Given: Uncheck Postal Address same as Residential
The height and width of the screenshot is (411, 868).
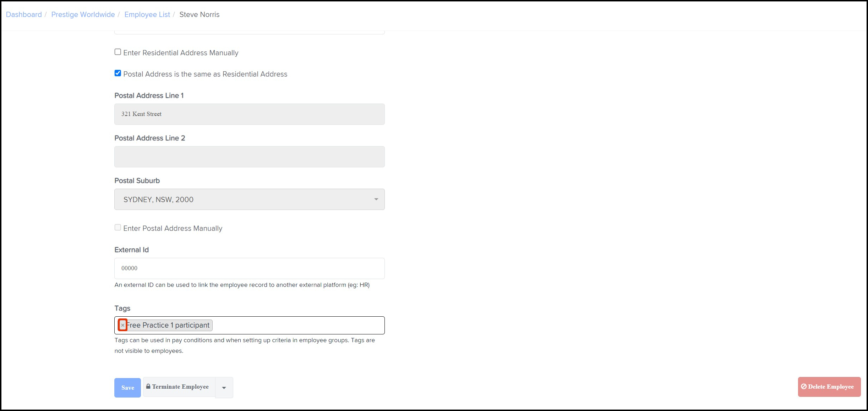Looking at the screenshot, I should [x=118, y=73].
